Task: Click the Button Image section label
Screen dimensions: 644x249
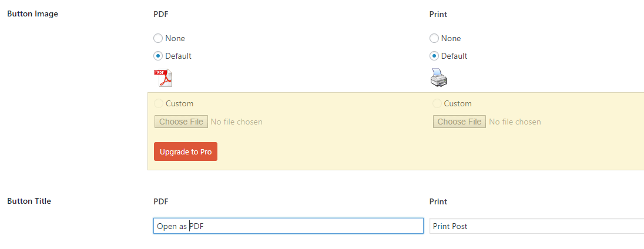Action: (x=32, y=14)
